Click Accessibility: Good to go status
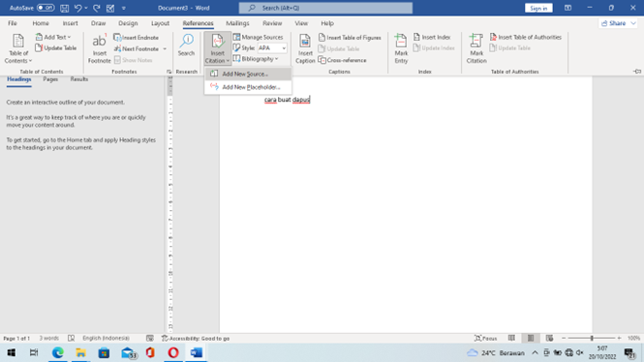Viewport: 644px width, 362px height. tap(196, 338)
